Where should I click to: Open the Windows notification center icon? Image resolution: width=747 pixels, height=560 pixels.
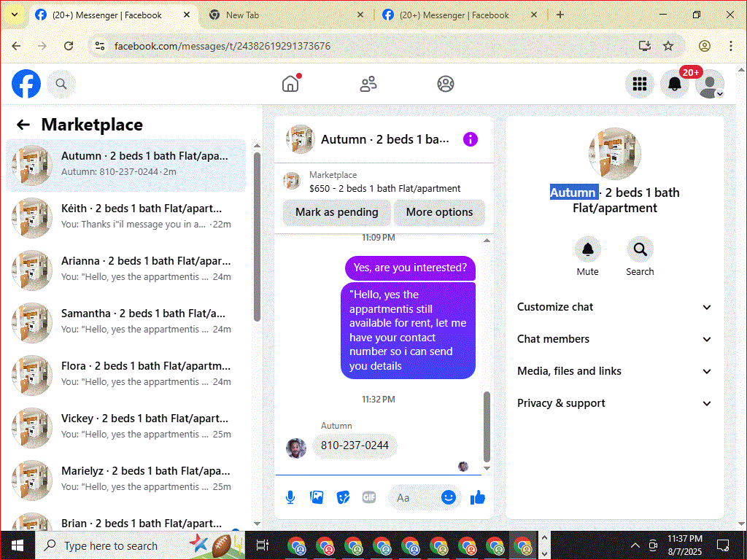click(x=723, y=545)
